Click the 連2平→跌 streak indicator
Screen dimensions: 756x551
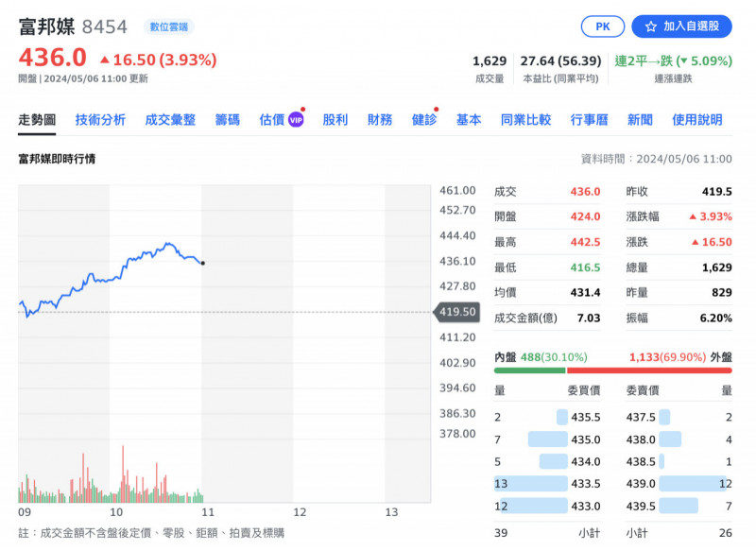pos(673,61)
